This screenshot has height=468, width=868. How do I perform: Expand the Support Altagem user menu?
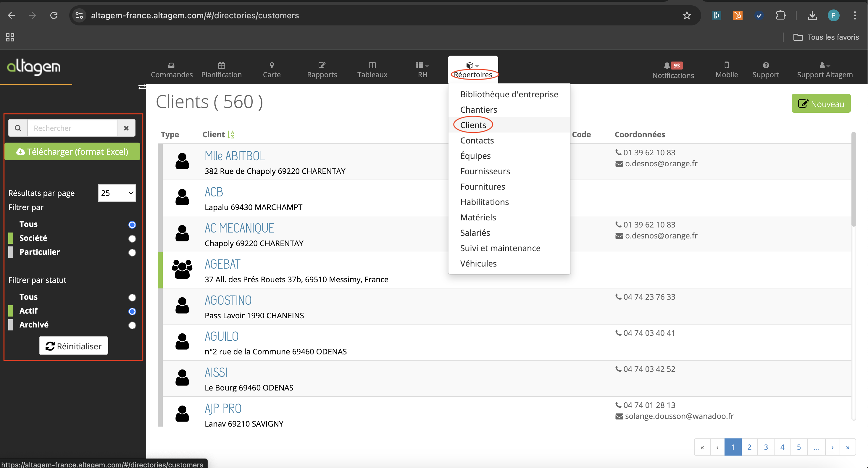[x=825, y=70]
